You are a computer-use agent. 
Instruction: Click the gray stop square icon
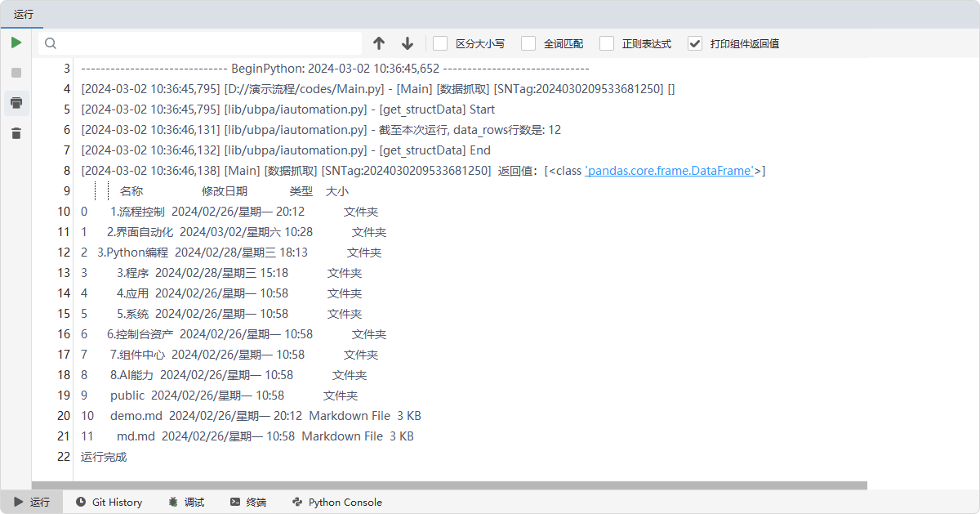tap(16, 73)
